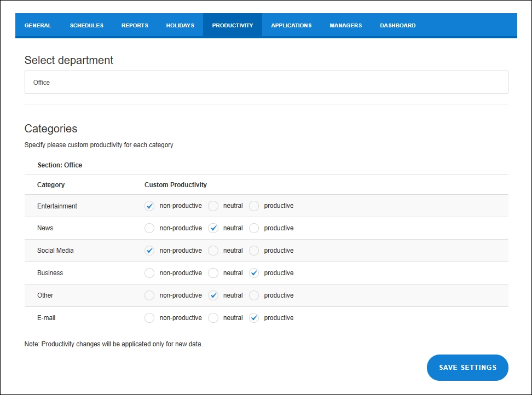Set Business to non-productive
Viewport: 532px width, 395px height.
click(149, 273)
